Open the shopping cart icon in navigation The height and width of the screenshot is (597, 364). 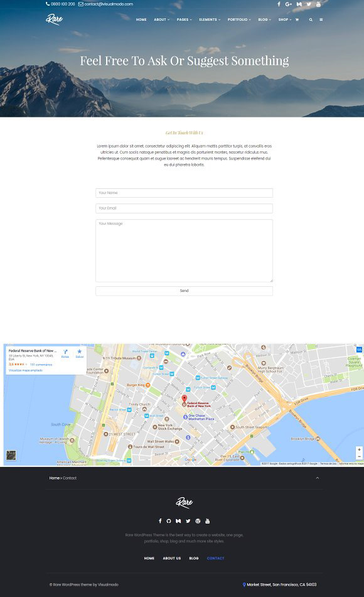(297, 19)
